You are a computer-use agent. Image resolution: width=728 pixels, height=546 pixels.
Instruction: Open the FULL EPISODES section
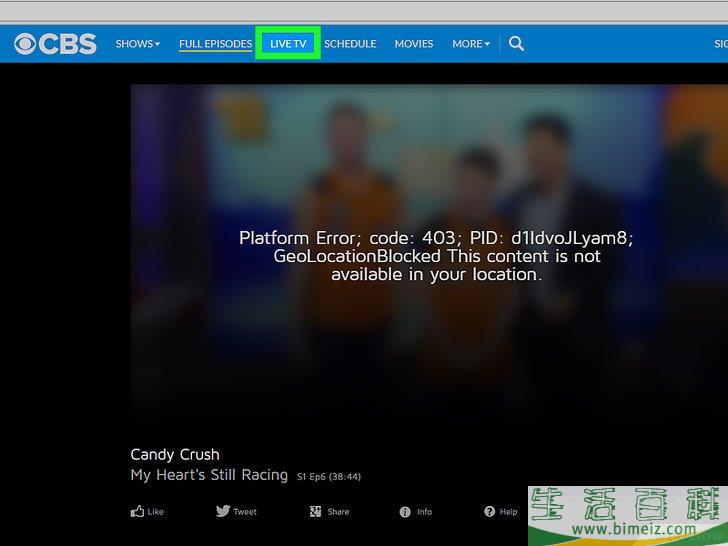coord(215,44)
